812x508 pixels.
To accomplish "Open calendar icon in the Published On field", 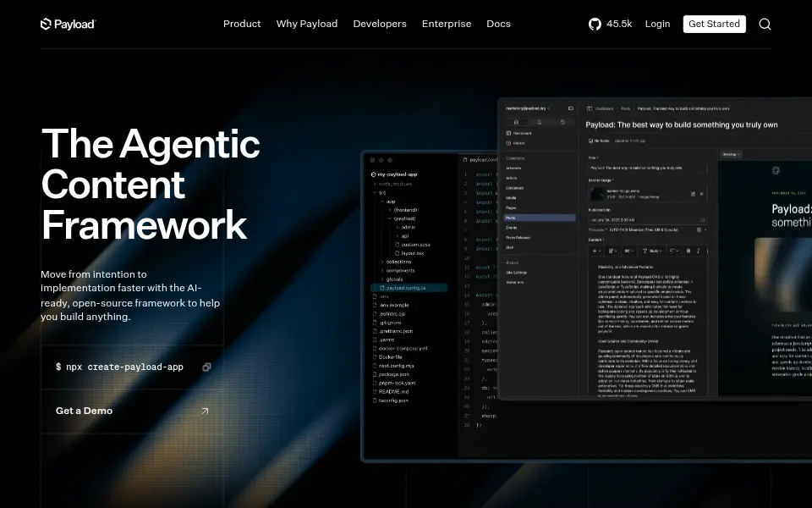I will 702,219.
